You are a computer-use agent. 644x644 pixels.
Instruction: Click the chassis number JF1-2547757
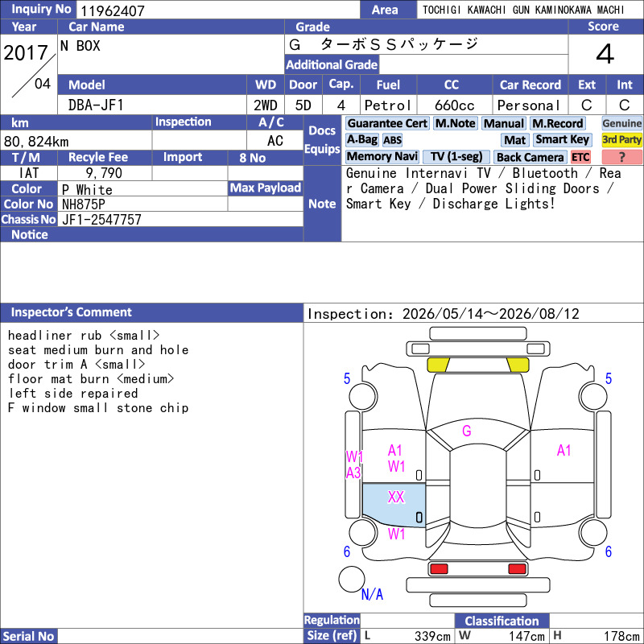(101, 220)
